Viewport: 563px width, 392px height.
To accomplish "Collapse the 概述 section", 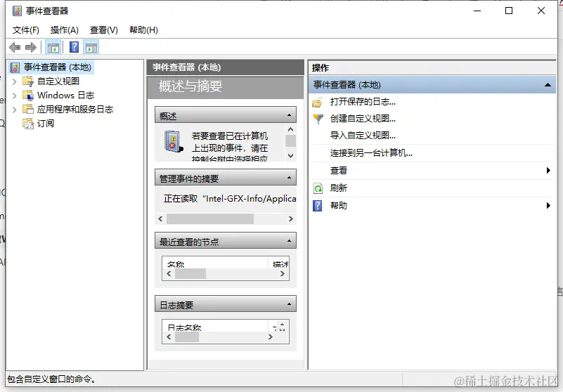I will pos(289,115).
